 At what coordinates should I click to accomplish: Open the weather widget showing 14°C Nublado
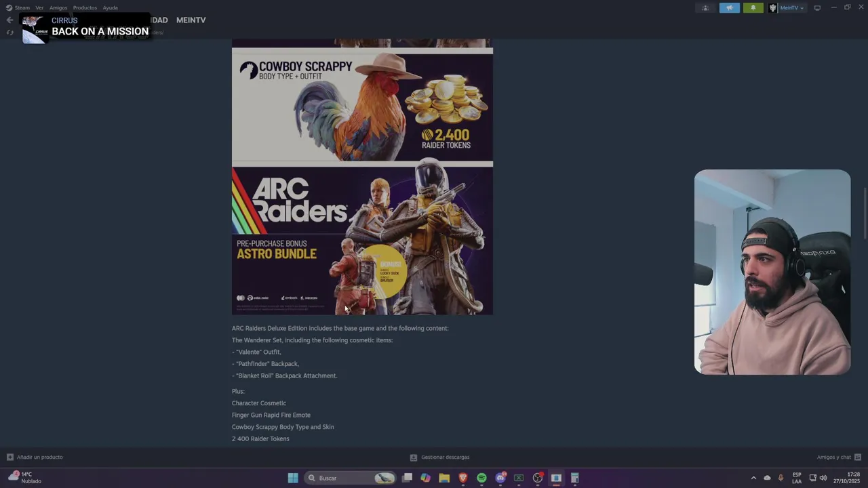coord(25,478)
